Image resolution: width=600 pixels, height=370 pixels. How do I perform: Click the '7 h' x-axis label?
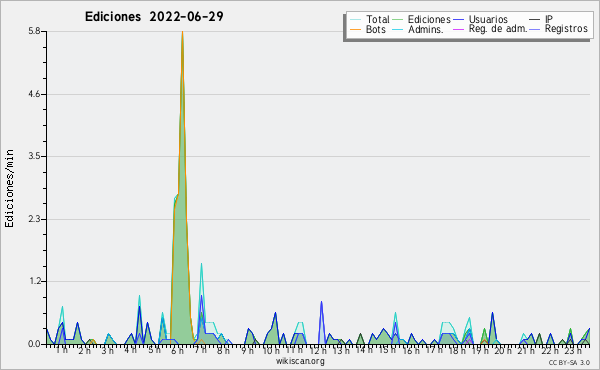(200, 350)
